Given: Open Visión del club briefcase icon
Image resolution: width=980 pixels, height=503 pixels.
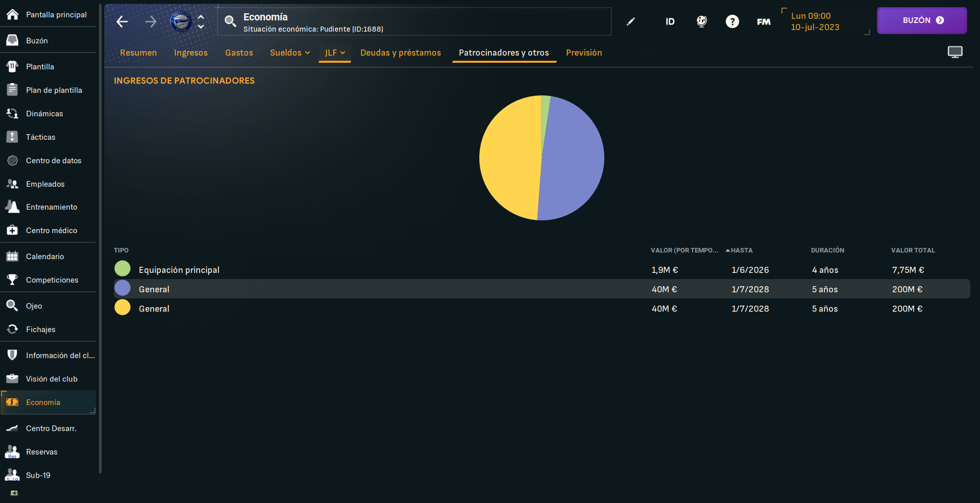Looking at the screenshot, I should [12, 379].
